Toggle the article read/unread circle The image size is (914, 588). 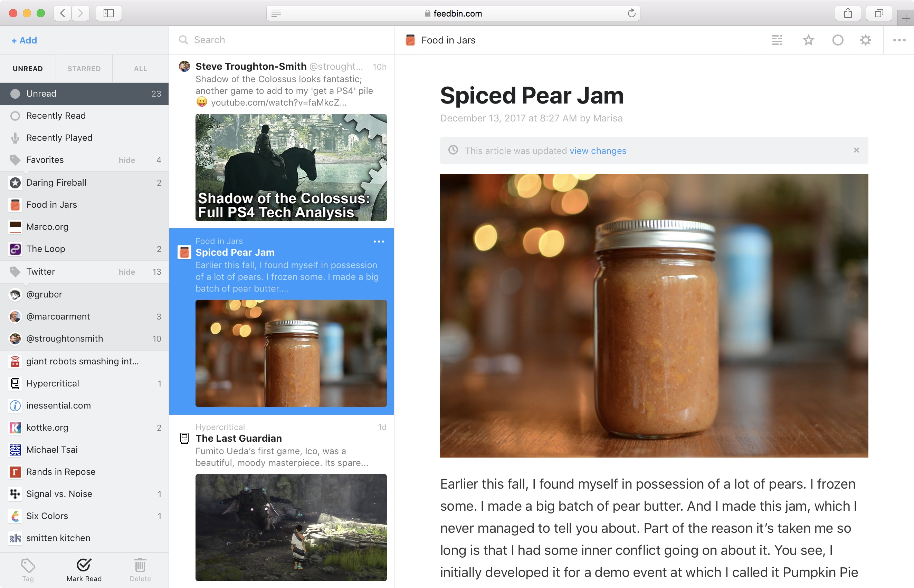(838, 40)
